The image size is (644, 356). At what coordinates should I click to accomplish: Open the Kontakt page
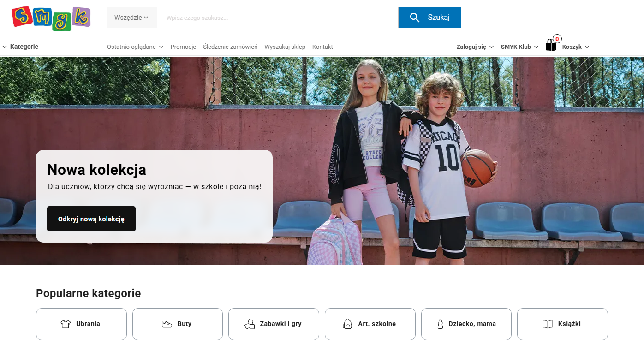(x=322, y=47)
